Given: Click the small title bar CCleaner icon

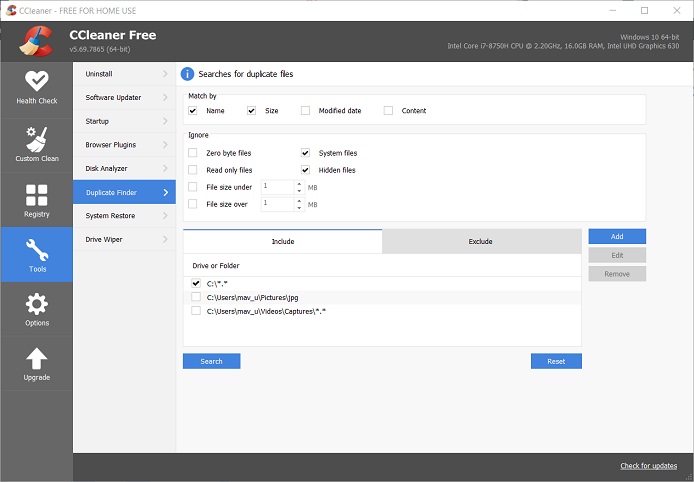Looking at the screenshot, I should [x=11, y=10].
